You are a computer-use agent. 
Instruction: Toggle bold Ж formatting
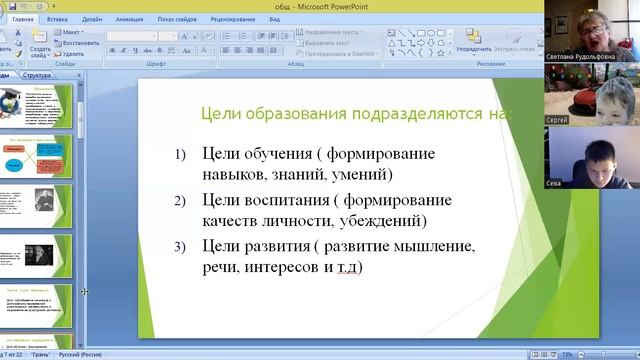pyautogui.click(x=112, y=50)
